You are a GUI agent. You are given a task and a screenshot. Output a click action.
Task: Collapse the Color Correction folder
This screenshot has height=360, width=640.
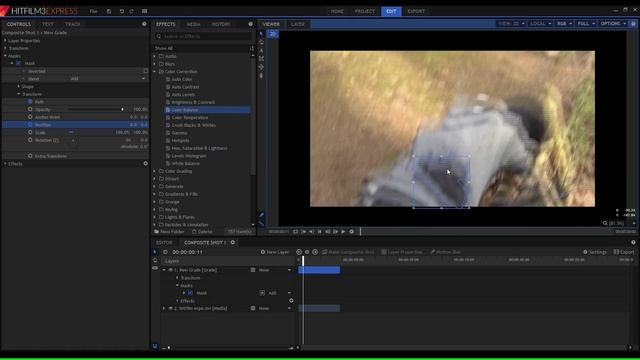point(155,71)
